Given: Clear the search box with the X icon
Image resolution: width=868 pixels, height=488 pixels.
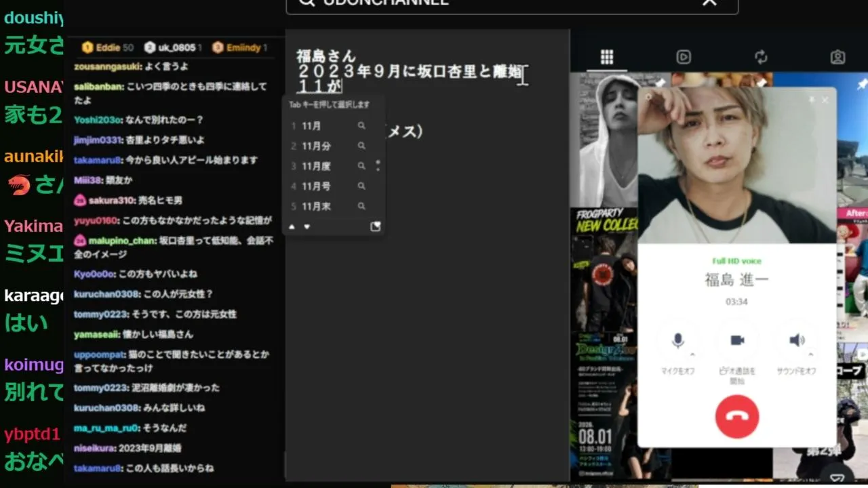Looking at the screenshot, I should [x=709, y=2].
